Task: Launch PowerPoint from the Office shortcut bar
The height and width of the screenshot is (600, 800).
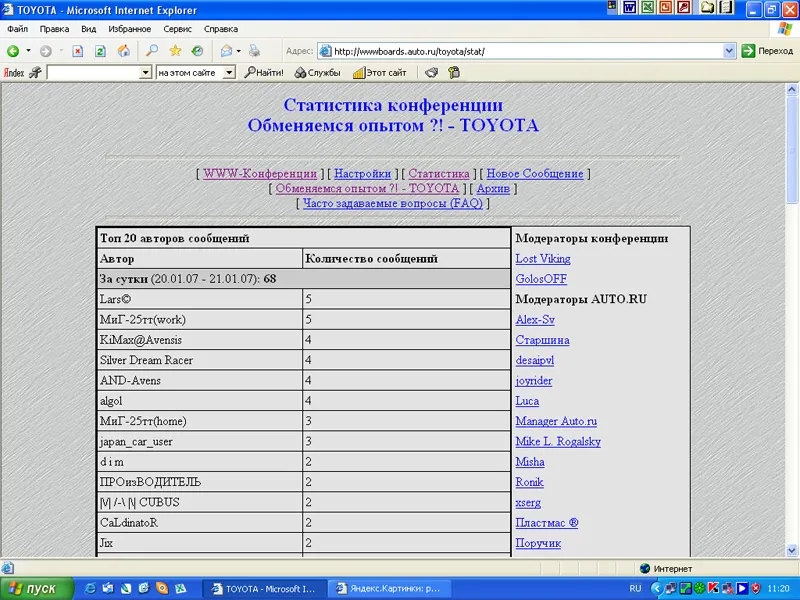Action: pyautogui.click(x=665, y=8)
